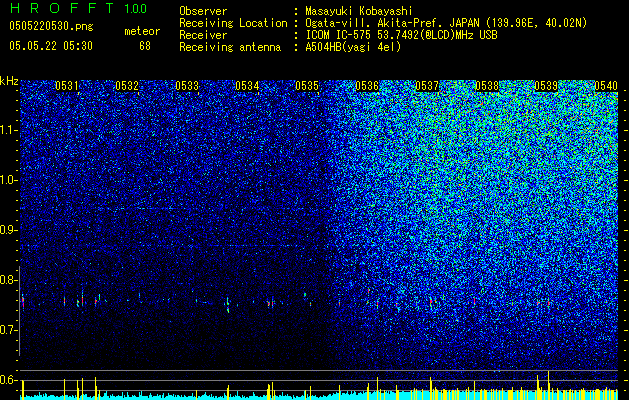Click the 0538 time marker
629x400 pixels.
coord(487,86)
